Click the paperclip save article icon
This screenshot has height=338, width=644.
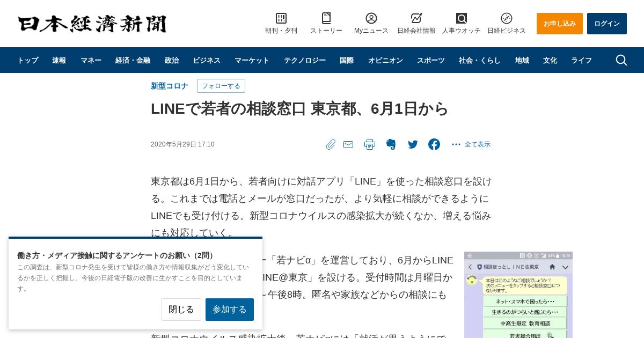[331, 144]
